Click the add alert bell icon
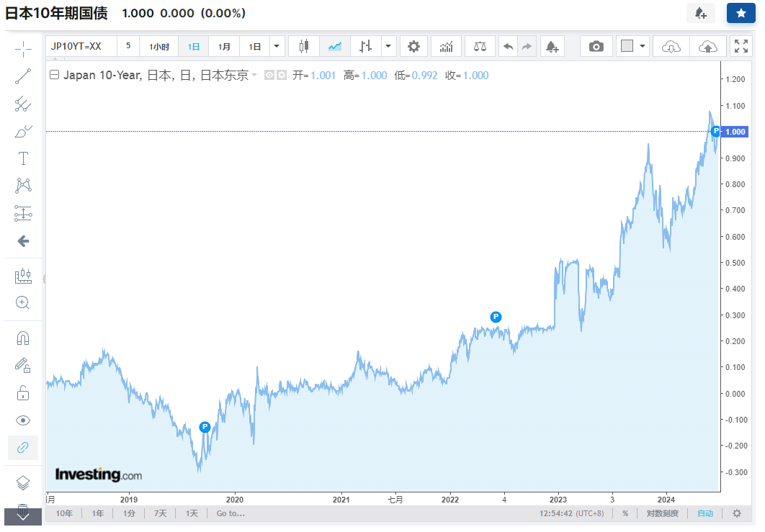 (x=552, y=47)
